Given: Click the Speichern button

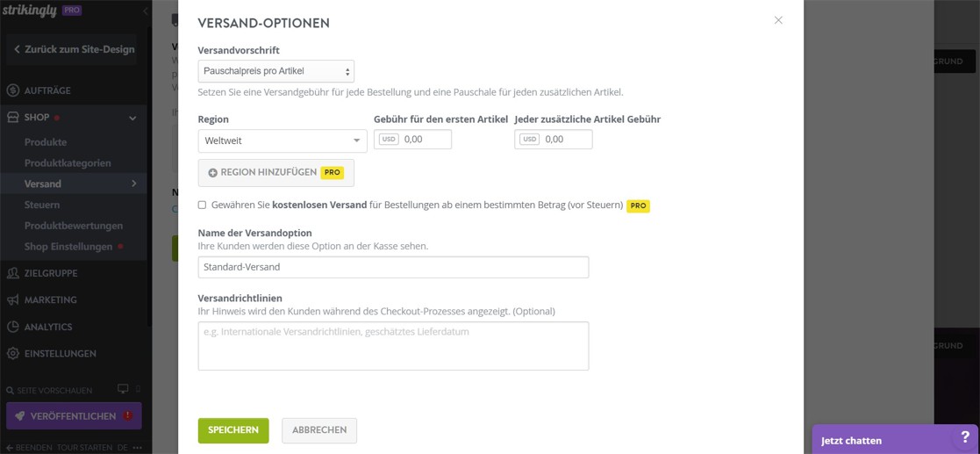Looking at the screenshot, I should tap(233, 430).
